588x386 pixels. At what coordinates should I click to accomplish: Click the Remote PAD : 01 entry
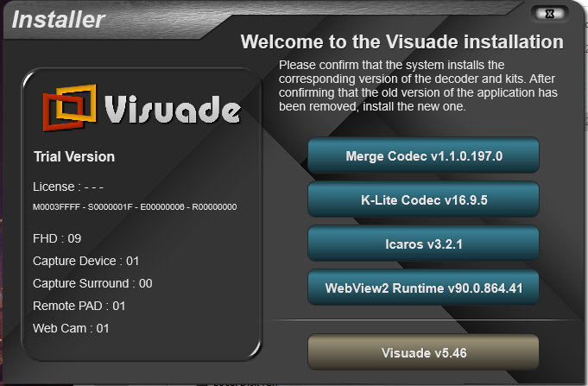click(x=79, y=306)
